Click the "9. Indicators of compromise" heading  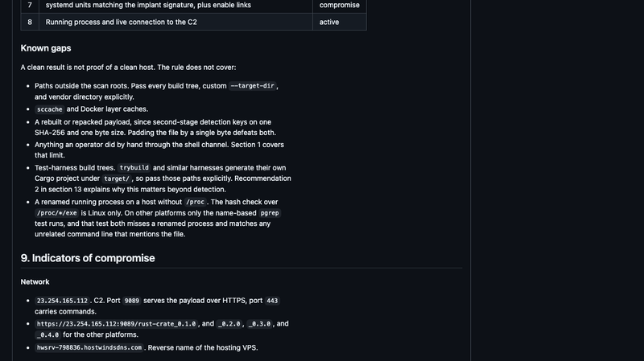pyautogui.click(x=88, y=258)
